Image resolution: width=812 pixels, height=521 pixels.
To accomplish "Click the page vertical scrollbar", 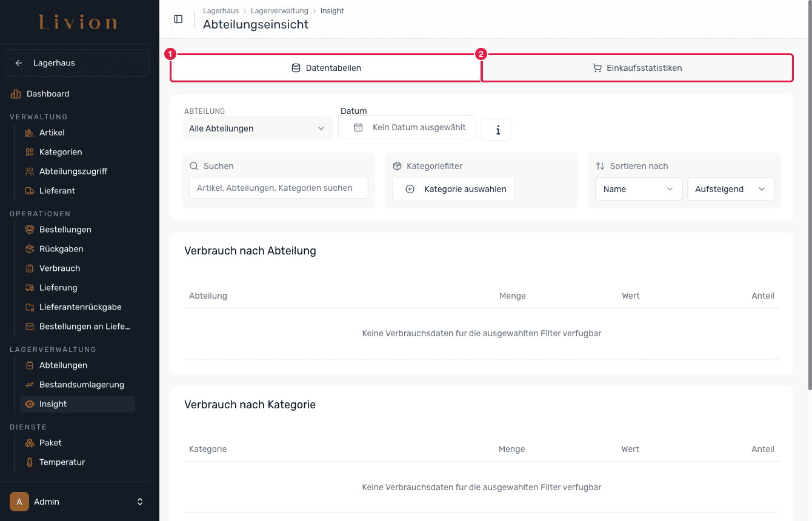I will tap(810, 194).
